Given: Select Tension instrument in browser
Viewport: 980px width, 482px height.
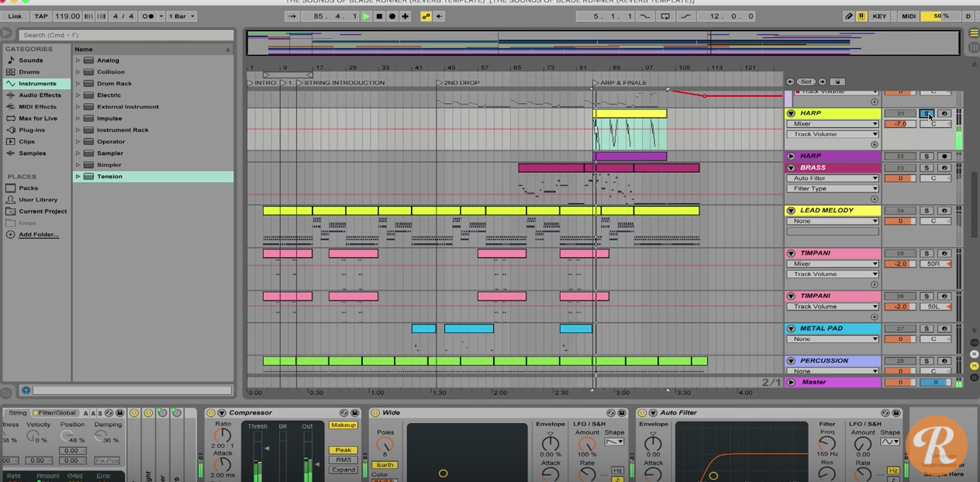Looking at the screenshot, I should [154, 177].
